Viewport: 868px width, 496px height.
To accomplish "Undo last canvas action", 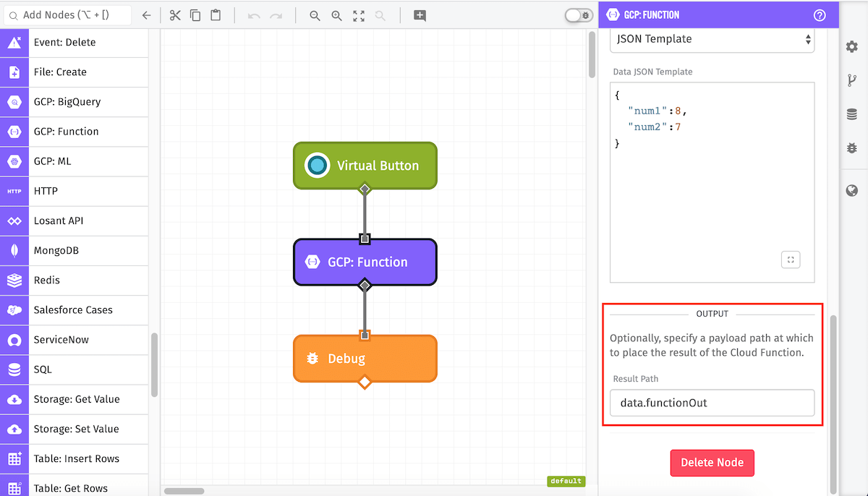I will click(x=254, y=15).
